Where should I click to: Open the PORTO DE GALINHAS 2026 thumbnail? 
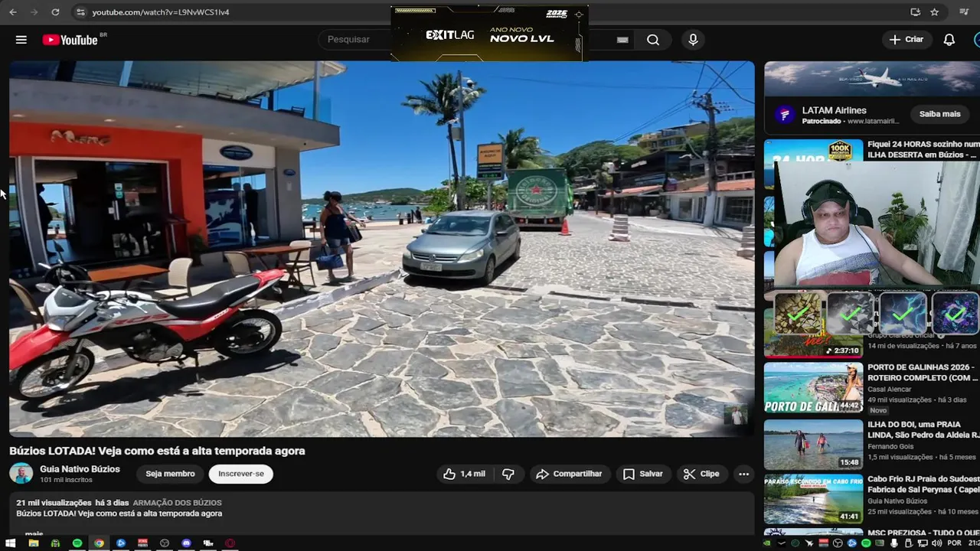pos(813,387)
